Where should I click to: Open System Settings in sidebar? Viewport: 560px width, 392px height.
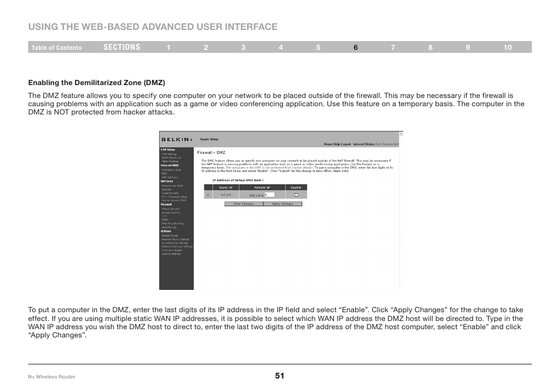[x=171, y=254]
